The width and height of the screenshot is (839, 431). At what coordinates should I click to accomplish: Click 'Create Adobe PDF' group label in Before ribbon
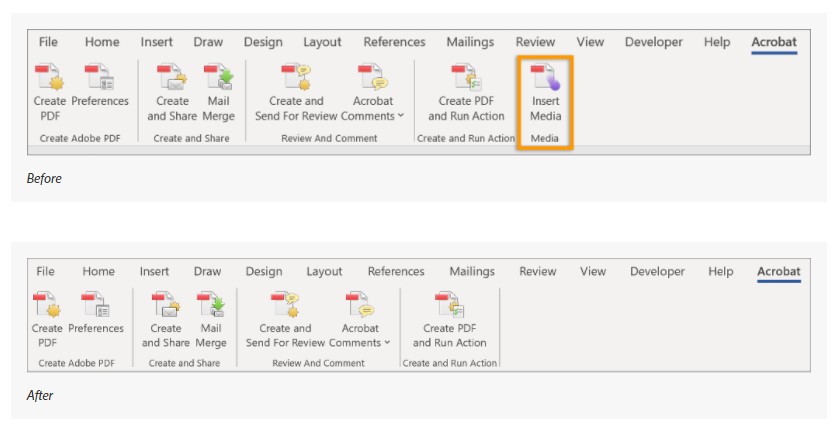pos(80,138)
